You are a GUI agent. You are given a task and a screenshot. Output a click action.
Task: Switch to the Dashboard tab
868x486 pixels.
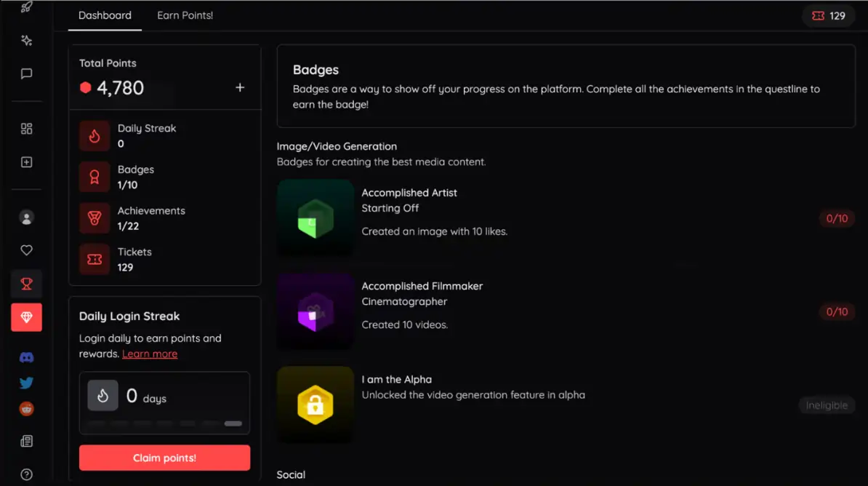pyautogui.click(x=105, y=15)
